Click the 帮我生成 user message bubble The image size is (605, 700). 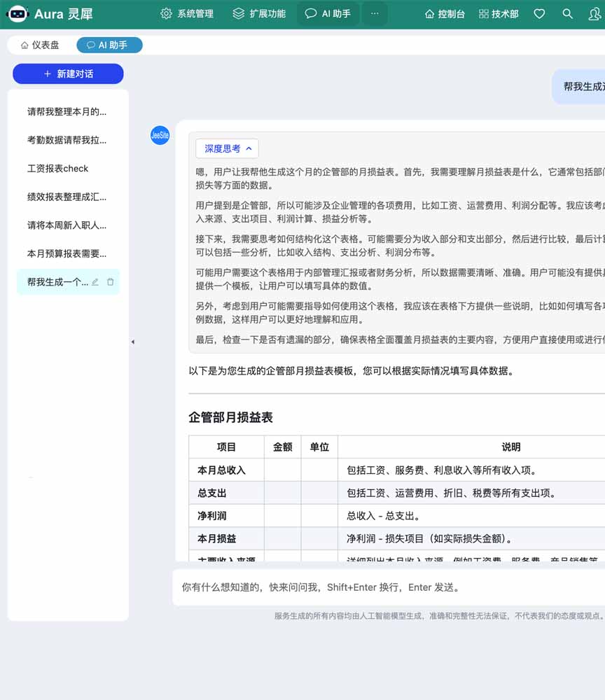(579, 87)
